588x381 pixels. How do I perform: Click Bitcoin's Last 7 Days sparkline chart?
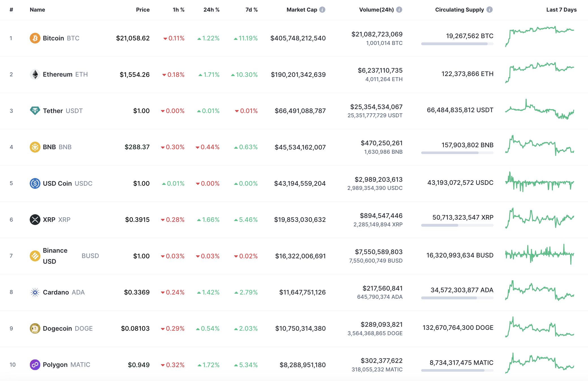(539, 37)
